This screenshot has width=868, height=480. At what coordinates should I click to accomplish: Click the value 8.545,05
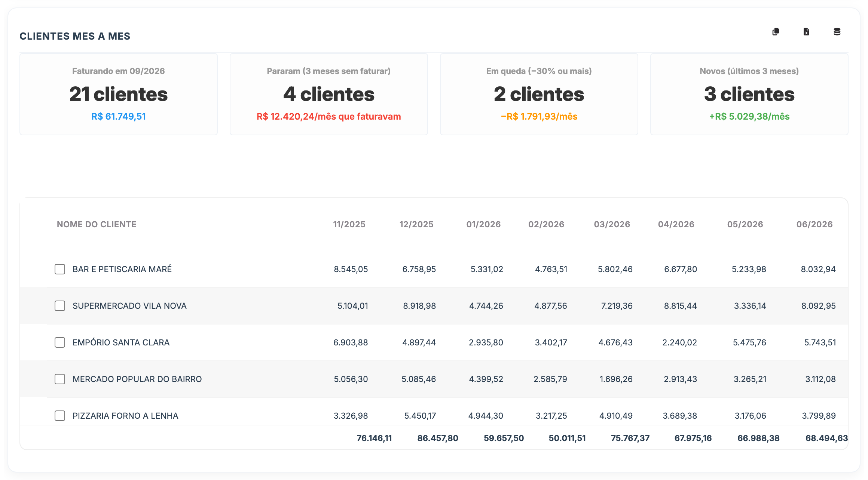(x=351, y=269)
